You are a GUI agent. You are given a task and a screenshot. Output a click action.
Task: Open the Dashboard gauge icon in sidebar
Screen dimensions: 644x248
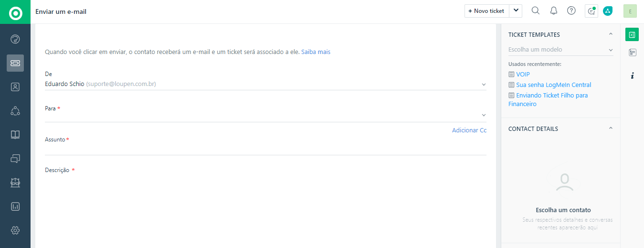tap(15, 39)
